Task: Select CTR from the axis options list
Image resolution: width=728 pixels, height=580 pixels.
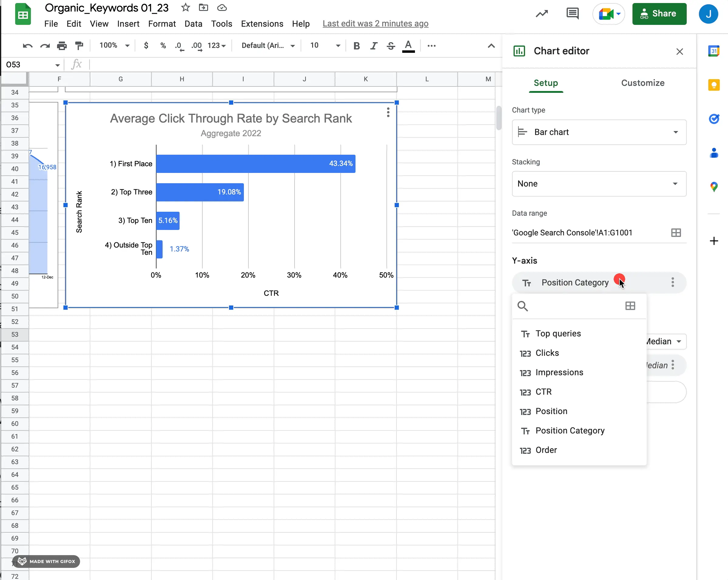Action: point(543,391)
